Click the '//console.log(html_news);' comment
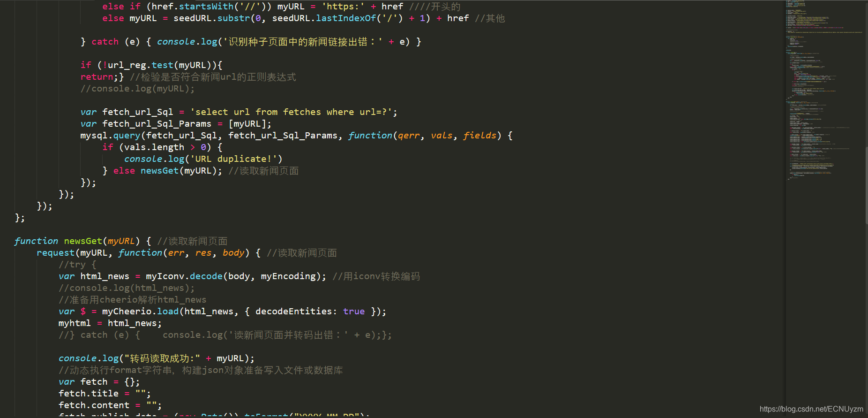The width and height of the screenshot is (868, 418). coord(127,288)
